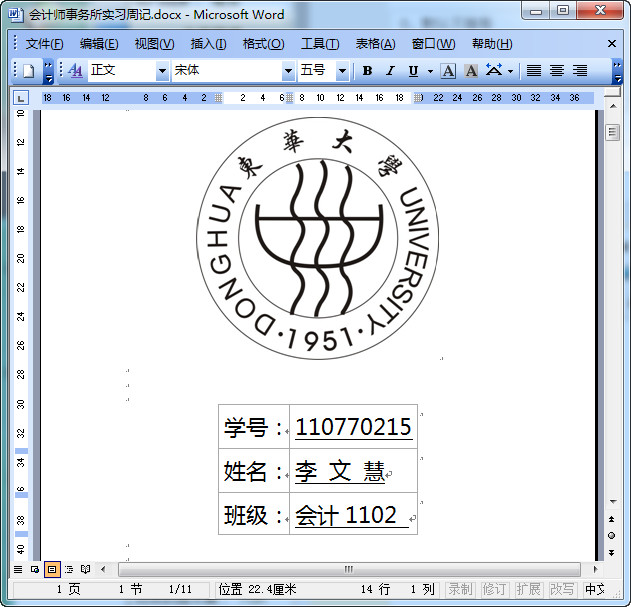Click the horizontal scrollbar thumb
This screenshot has height=607, width=631.
tap(349, 569)
